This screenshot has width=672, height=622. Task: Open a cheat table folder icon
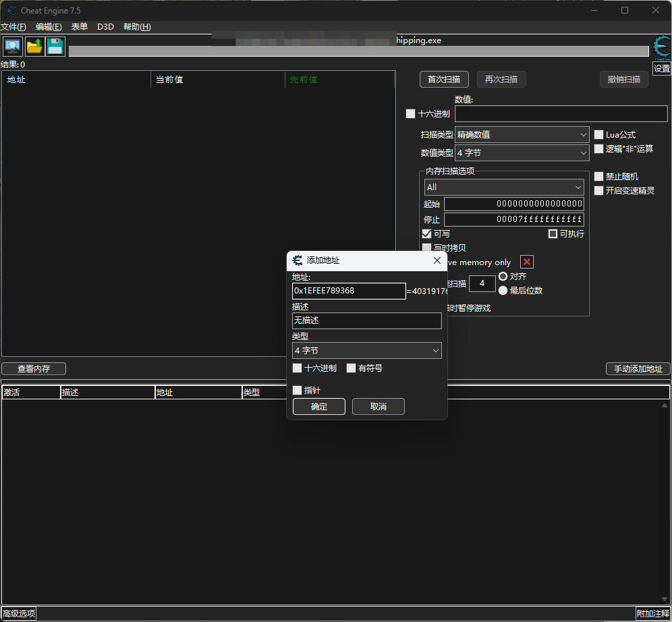click(34, 47)
